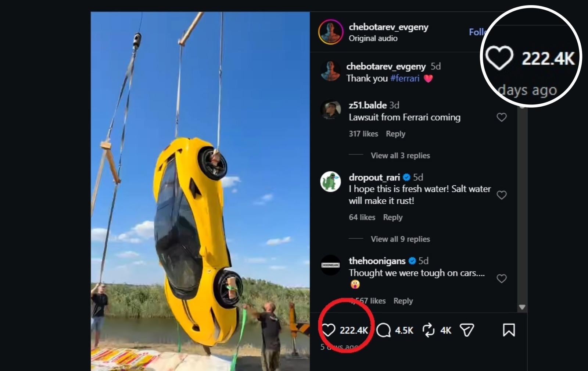Click the scrollbar down arrow in comments
This screenshot has width=588, height=371.
tap(522, 307)
